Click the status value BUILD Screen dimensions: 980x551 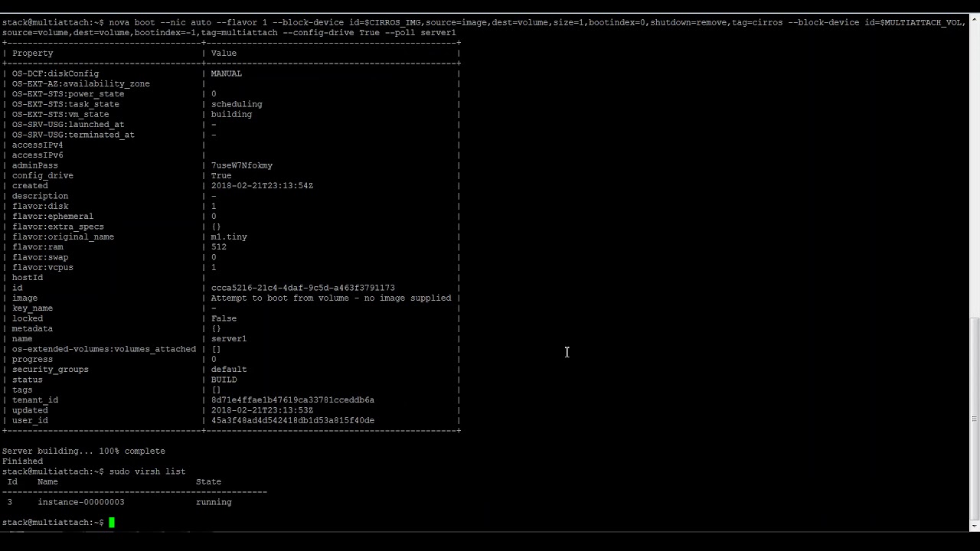[x=224, y=380]
